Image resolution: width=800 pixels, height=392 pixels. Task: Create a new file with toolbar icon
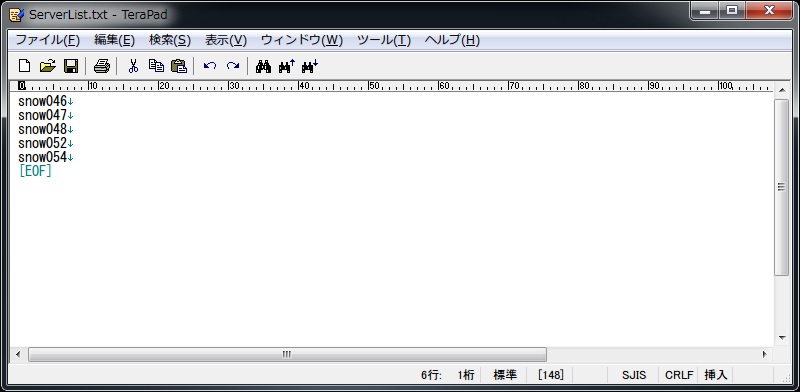tap(24, 66)
